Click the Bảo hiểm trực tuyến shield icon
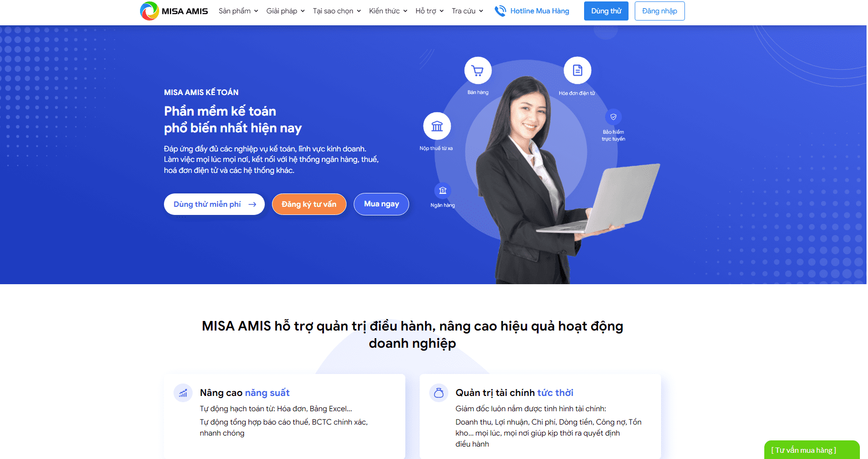Viewport: 868px width, 459px height. [x=613, y=117]
